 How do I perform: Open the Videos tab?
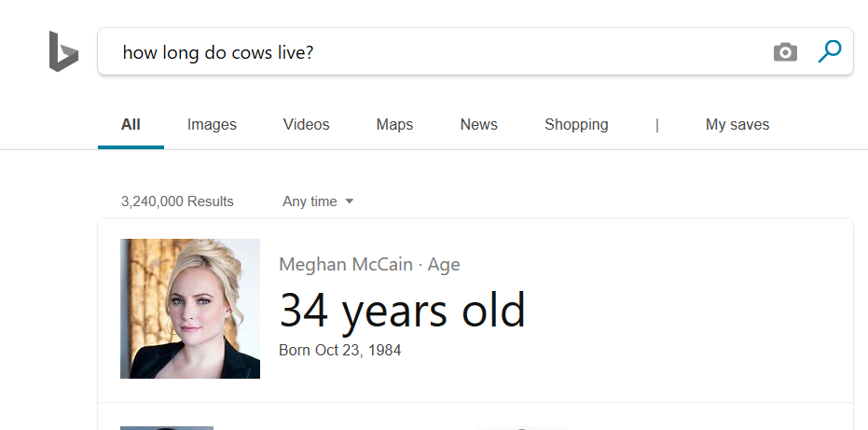[306, 125]
